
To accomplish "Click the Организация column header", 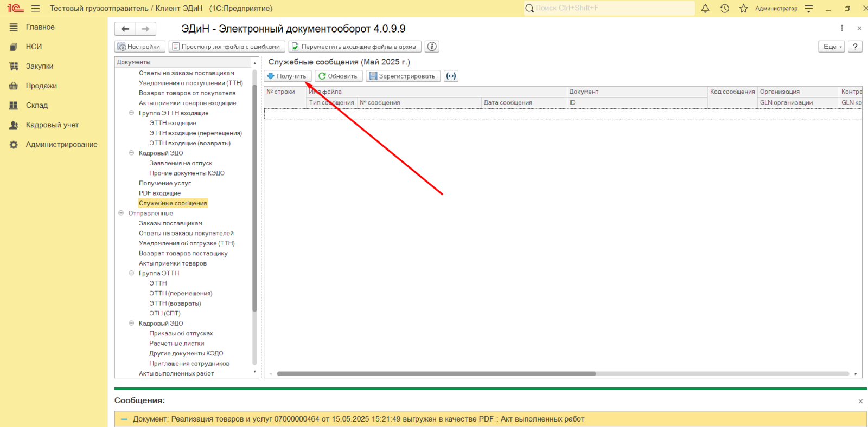I will coord(798,92).
